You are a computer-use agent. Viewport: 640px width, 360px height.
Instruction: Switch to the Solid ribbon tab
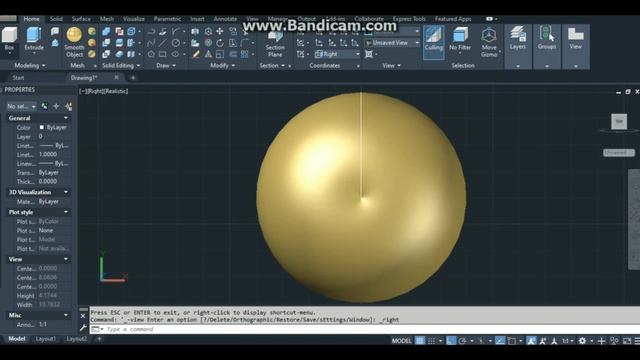click(x=56, y=19)
